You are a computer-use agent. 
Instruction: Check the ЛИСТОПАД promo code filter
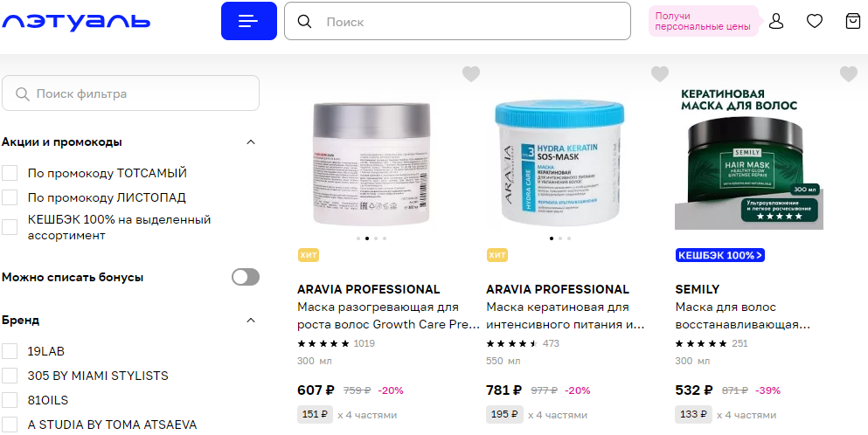point(10,197)
